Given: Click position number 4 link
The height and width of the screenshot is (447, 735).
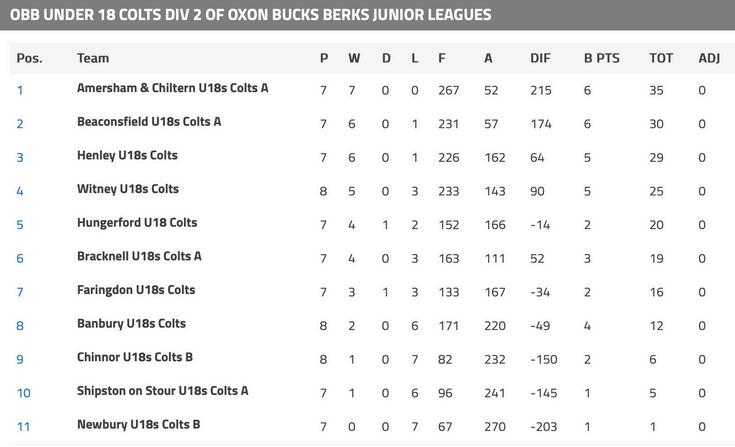Looking at the screenshot, I should (x=20, y=191).
